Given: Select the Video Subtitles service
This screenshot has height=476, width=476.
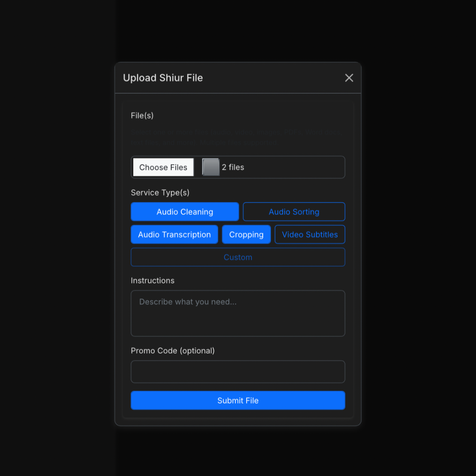Looking at the screenshot, I should tap(309, 234).
